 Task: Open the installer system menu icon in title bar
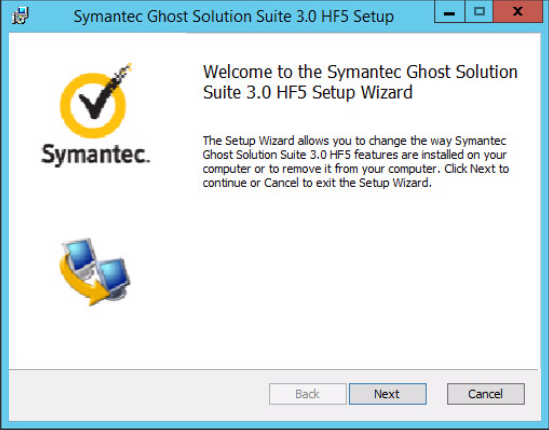(20, 16)
